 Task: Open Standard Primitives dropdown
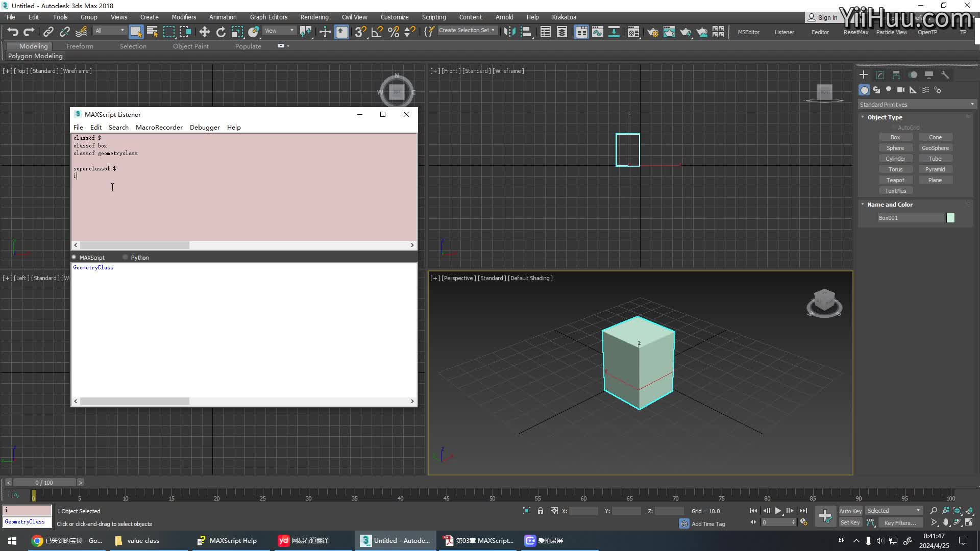(x=917, y=105)
